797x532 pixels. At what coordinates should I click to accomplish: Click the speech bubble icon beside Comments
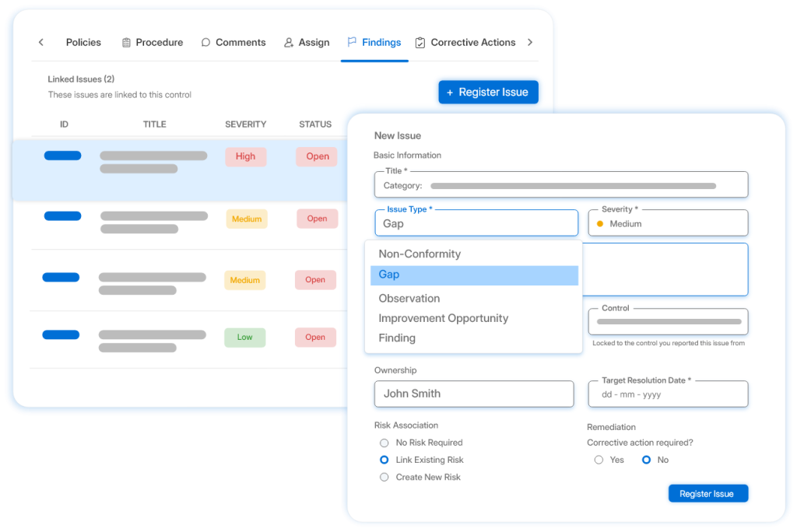[x=205, y=42]
